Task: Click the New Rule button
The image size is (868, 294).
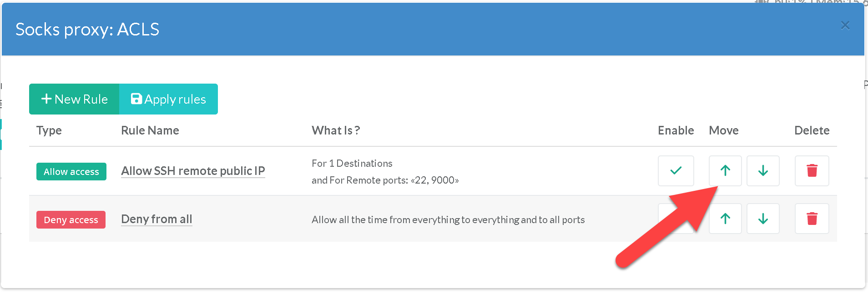Action: coord(74,99)
